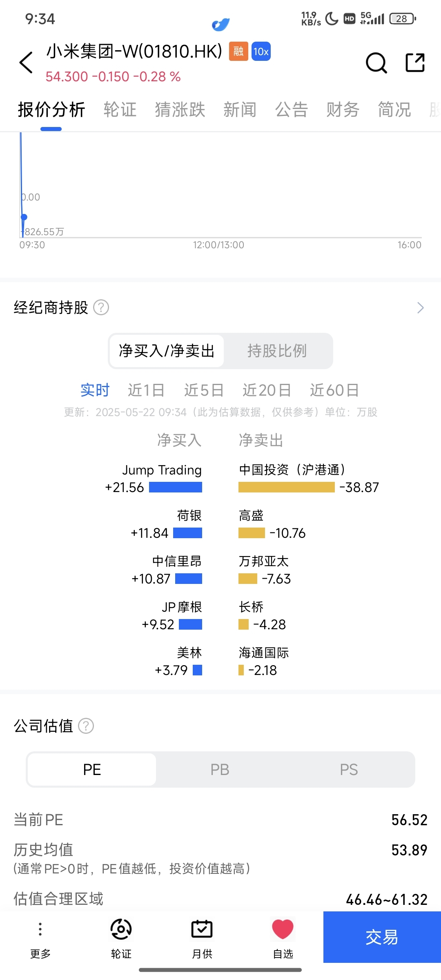The height and width of the screenshot is (980, 441).
Task: Select the 近5日 period filter
Action: pos(204,390)
